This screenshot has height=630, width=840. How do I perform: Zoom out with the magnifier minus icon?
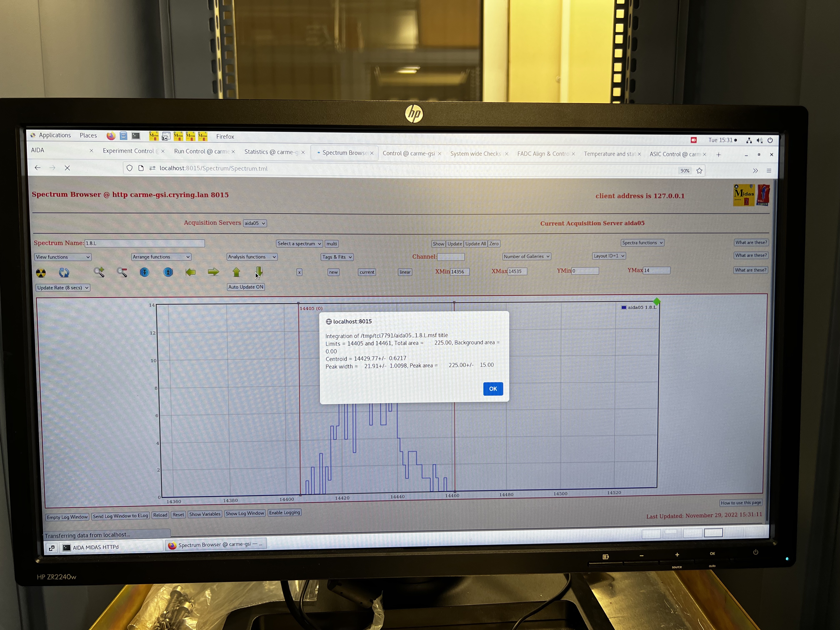click(122, 272)
